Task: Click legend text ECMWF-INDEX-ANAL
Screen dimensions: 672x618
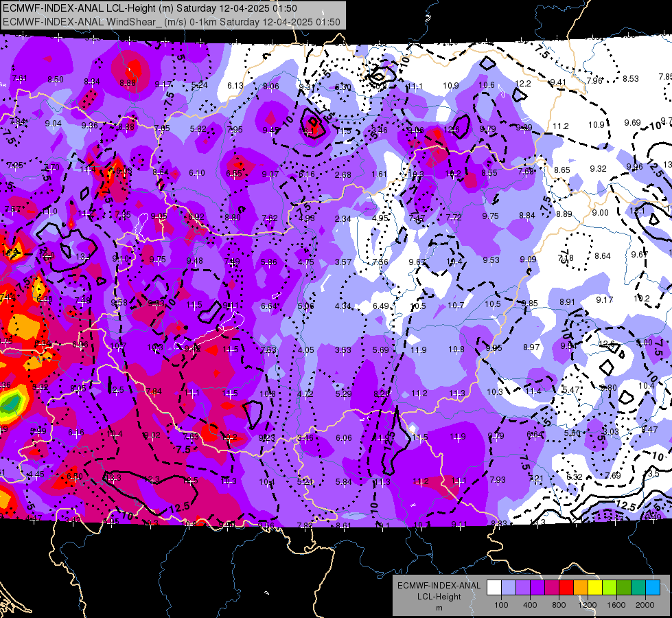Action: point(439,586)
